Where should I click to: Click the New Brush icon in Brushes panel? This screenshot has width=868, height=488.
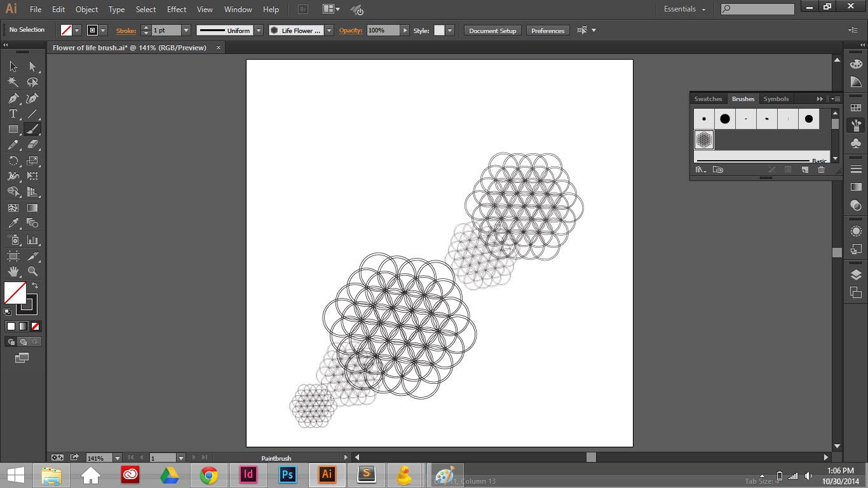click(804, 170)
